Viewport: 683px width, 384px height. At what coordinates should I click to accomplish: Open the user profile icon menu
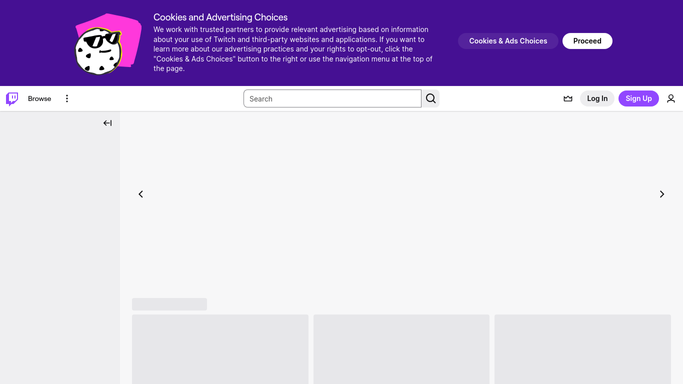tap(671, 99)
